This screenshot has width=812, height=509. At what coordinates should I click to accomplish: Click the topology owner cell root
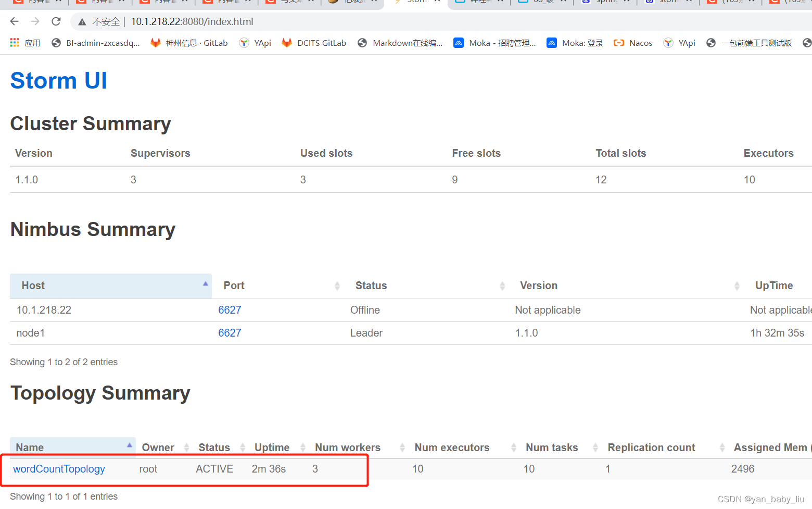(148, 469)
